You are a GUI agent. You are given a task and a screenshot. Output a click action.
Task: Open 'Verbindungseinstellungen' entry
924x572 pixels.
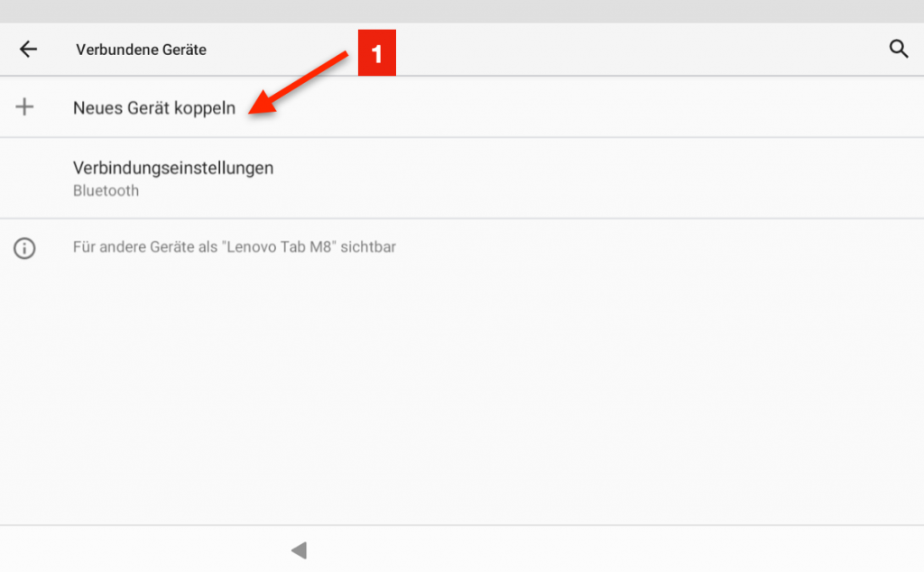pyautogui.click(x=172, y=168)
